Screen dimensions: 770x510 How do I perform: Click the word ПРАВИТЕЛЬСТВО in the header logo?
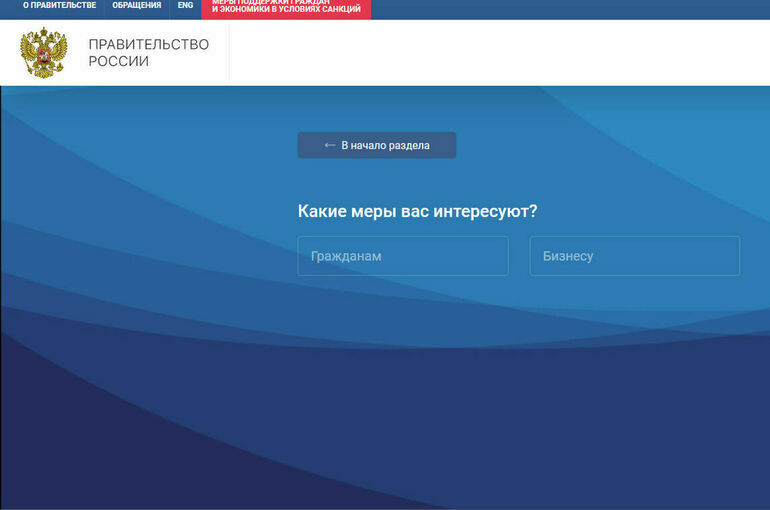(x=148, y=45)
